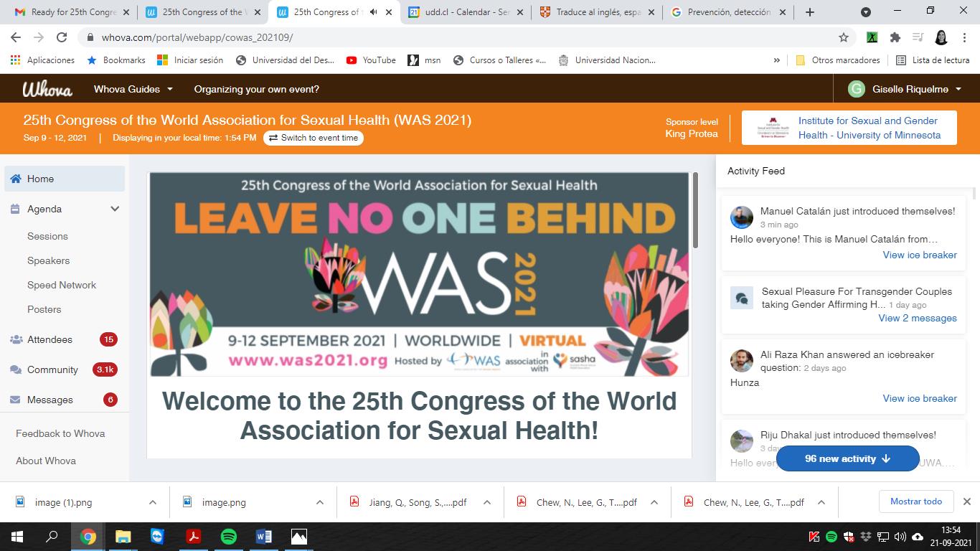980x551 pixels.
Task: Open Spotify from the Windows taskbar
Action: pyautogui.click(x=229, y=537)
